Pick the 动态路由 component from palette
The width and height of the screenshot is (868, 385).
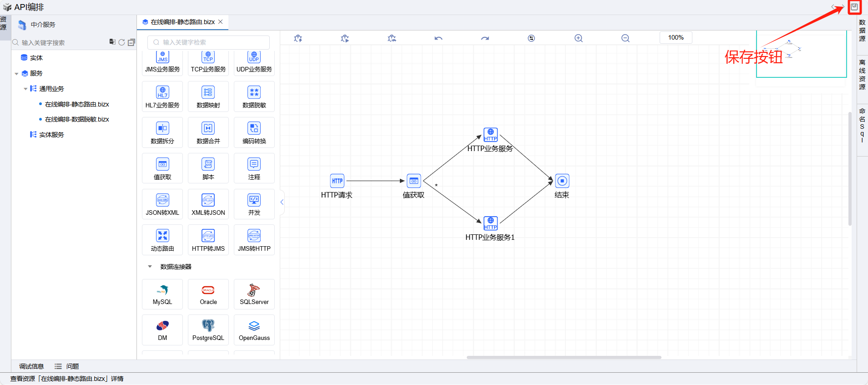click(162, 240)
